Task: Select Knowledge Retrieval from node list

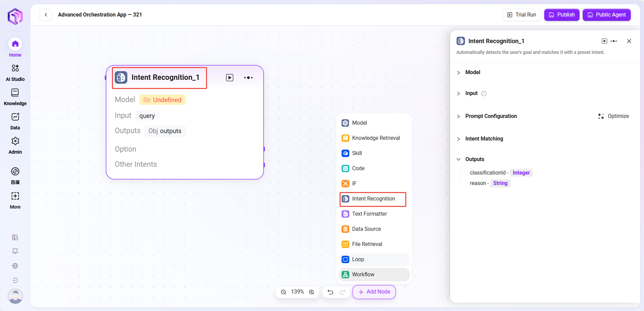Action: point(376,138)
